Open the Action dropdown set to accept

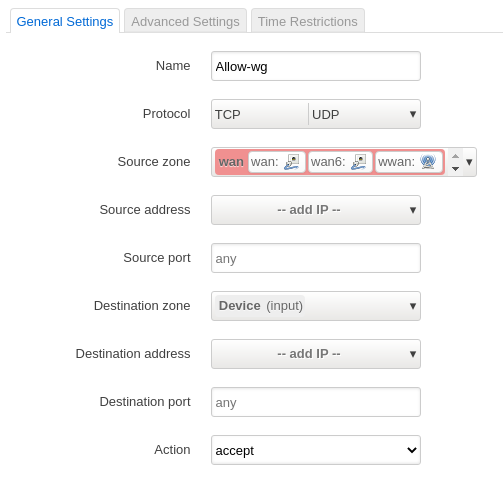coord(316,450)
